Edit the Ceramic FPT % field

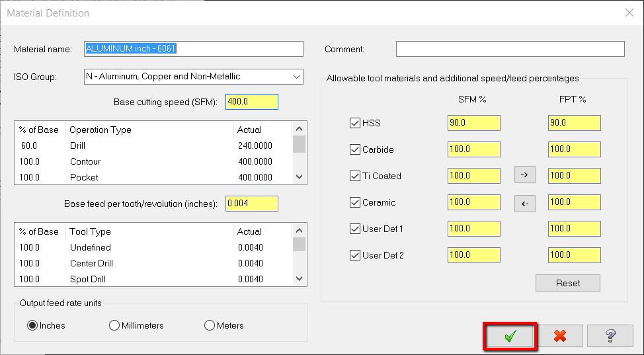click(x=574, y=202)
